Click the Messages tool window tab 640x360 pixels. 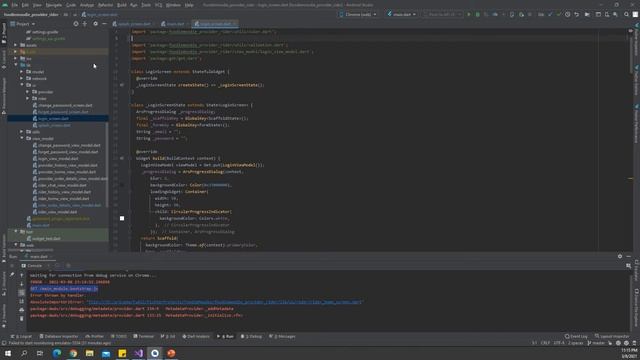(282, 336)
